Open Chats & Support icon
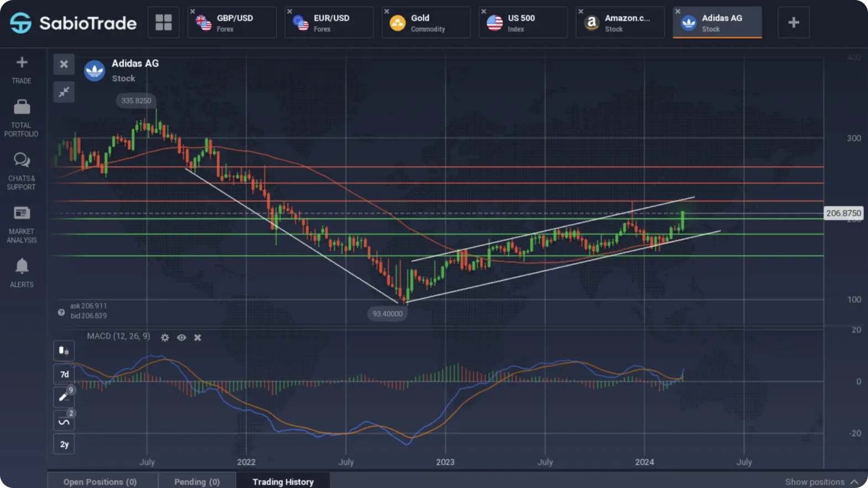Image resolution: width=868 pixels, height=488 pixels. coord(22,160)
